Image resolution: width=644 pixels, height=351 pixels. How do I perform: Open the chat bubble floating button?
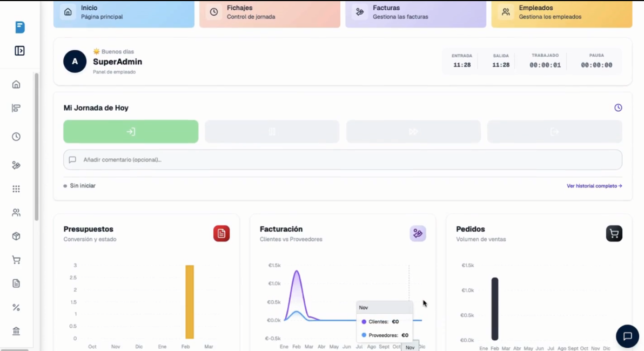pyautogui.click(x=627, y=336)
